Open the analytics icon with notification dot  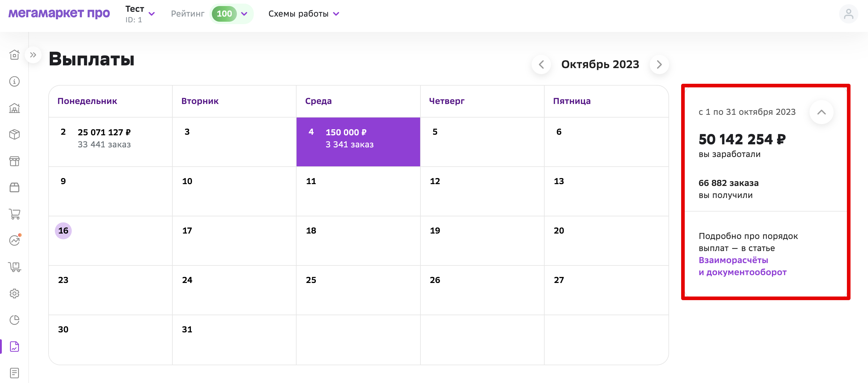coord(14,240)
